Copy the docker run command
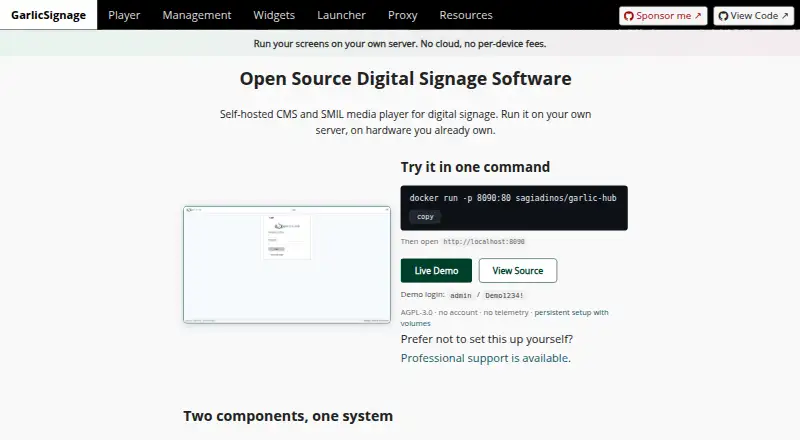The width and height of the screenshot is (800, 440). pos(425,216)
